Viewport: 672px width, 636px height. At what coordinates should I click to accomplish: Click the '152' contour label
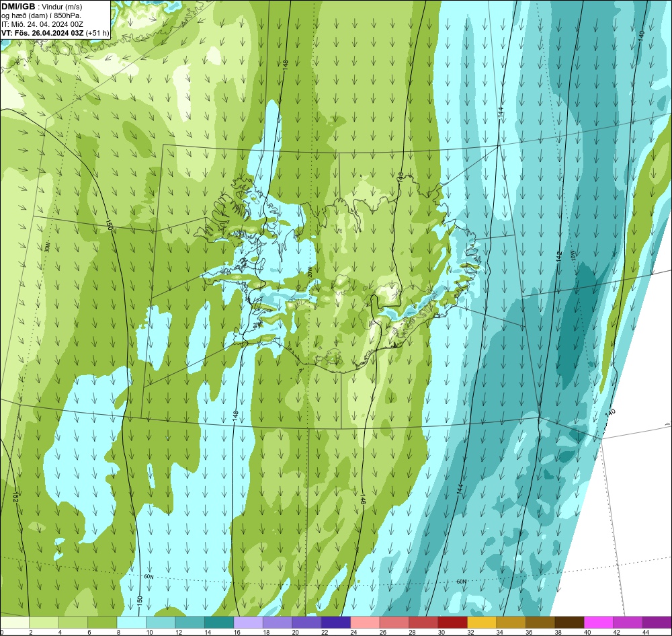pos(16,498)
